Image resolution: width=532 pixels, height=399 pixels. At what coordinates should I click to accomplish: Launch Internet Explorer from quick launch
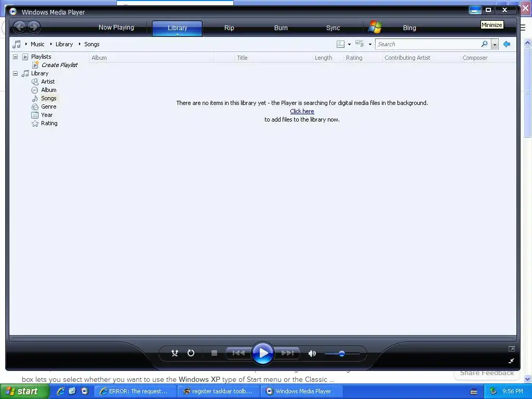click(x=61, y=391)
